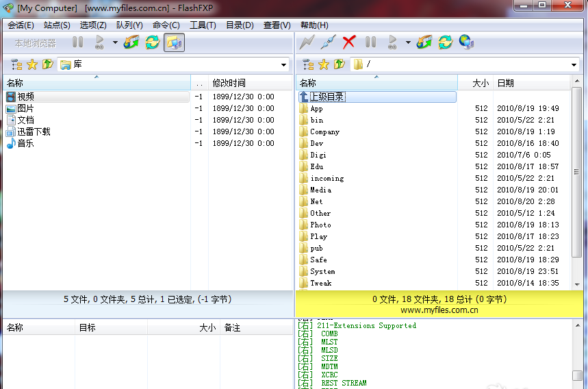The width and height of the screenshot is (588, 389).
Task: Open the 命令(C) menu
Action: pos(166,25)
